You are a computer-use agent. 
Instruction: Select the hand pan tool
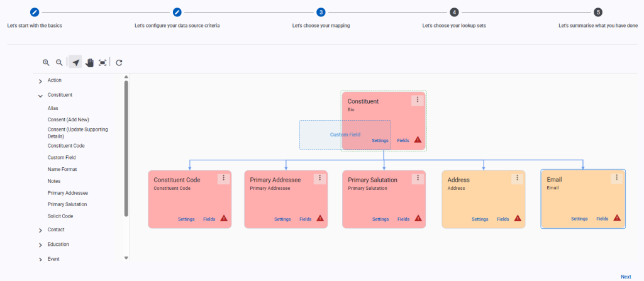[89, 62]
